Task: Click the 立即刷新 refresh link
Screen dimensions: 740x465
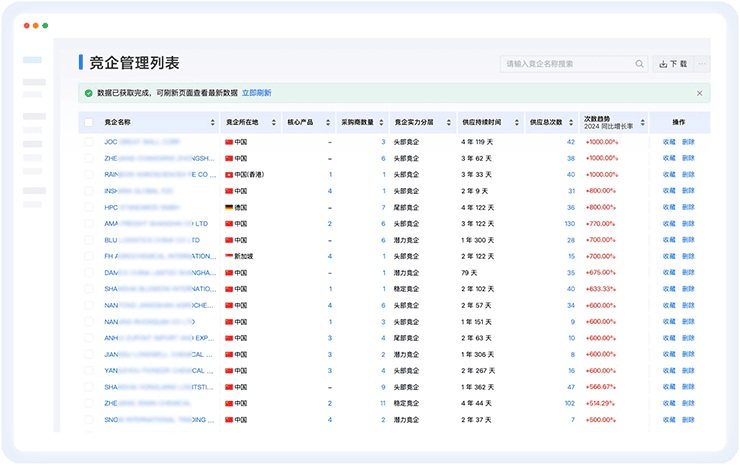Action: click(x=256, y=93)
